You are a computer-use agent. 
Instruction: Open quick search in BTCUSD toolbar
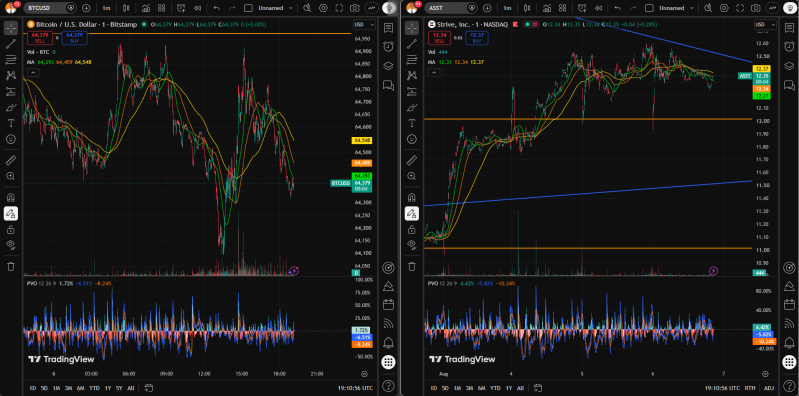pyautogui.click(x=307, y=8)
